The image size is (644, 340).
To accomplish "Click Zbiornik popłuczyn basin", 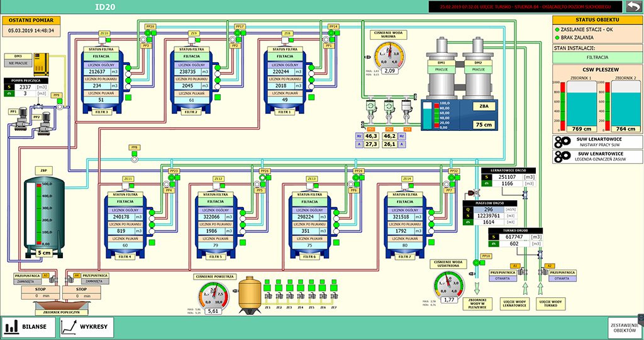I will tap(61, 305).
